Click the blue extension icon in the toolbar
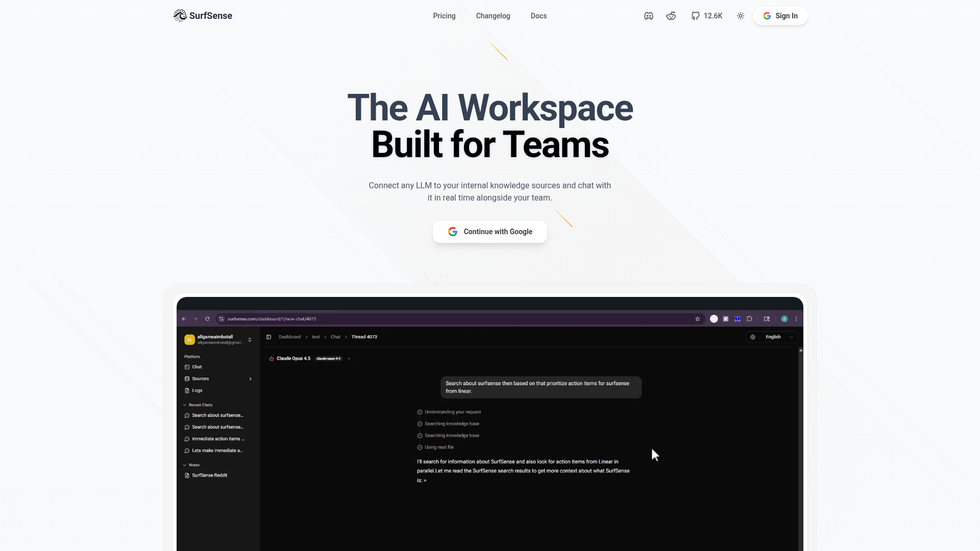Screen dimensions: 980x551 pyautogui.click(x=738, y=319)
